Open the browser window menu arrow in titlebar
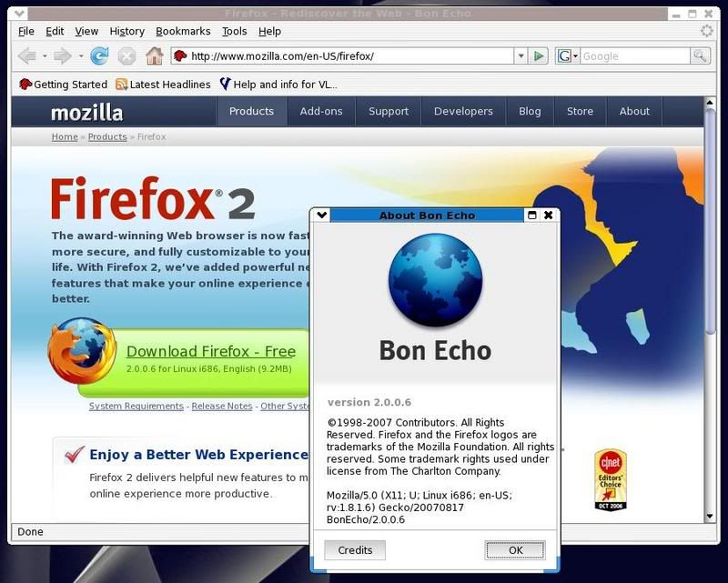This screenshot has height=583, width=728. (18, 14)
